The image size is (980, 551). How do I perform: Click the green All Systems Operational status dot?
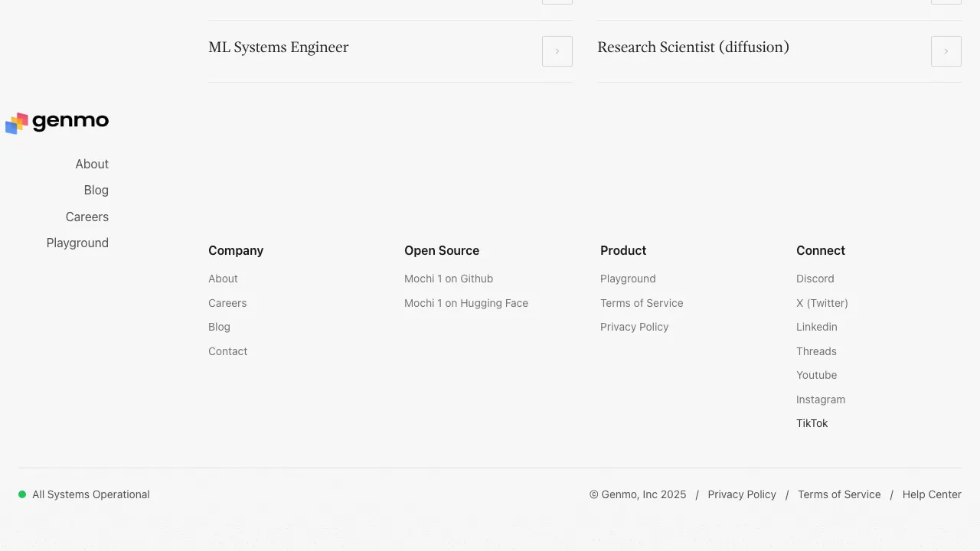22,494
